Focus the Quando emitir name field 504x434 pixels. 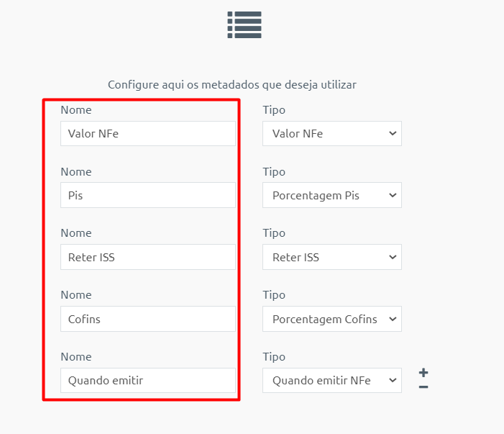148,380
